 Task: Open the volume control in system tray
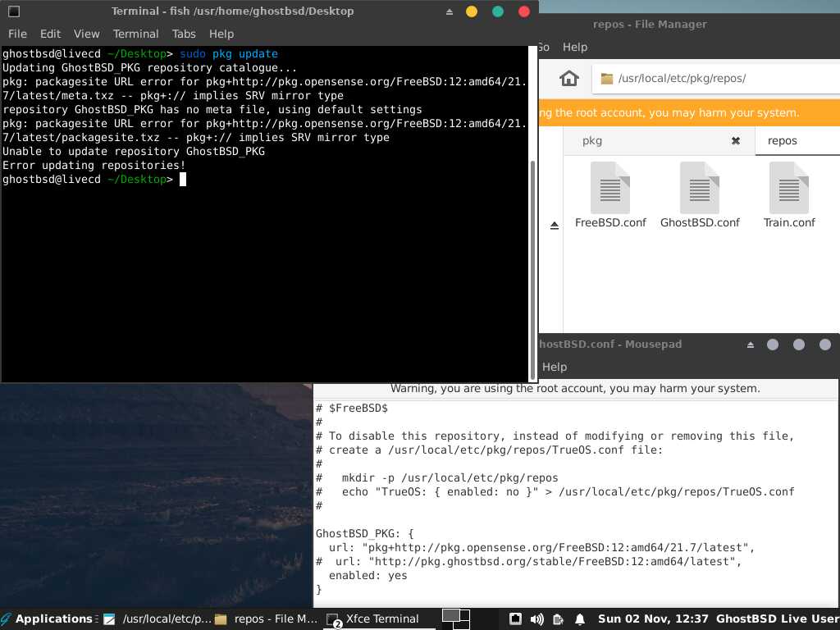coord(537,619)
